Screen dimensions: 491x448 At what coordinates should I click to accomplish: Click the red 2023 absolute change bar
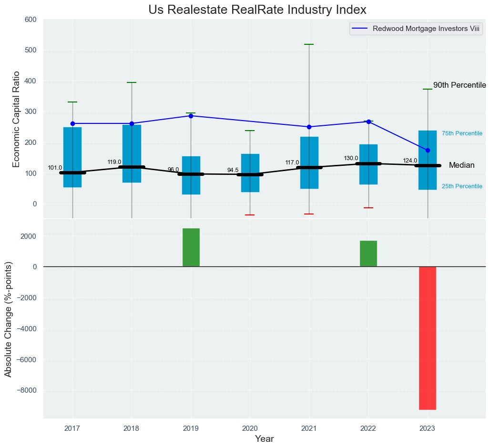point(428,338)
